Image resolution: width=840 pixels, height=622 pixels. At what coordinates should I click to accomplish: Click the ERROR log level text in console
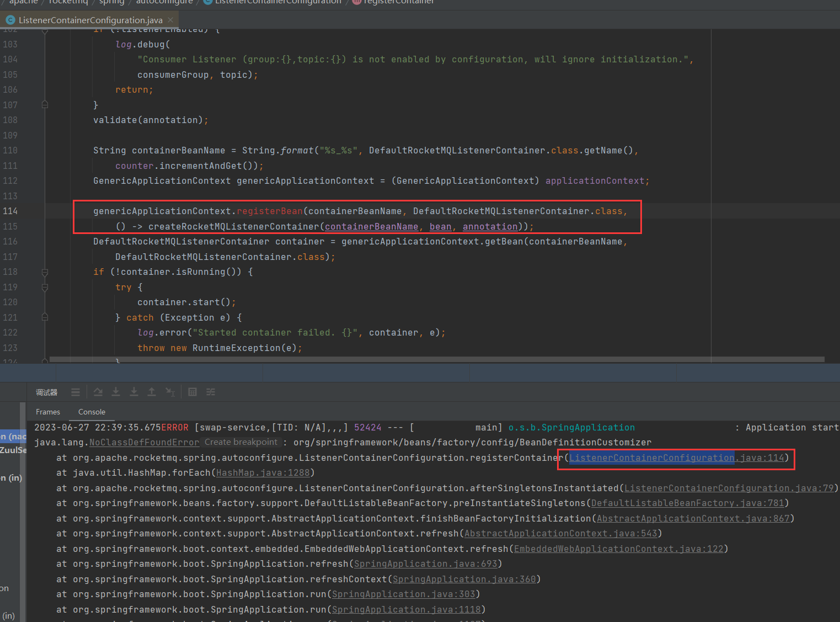point(175,428)
